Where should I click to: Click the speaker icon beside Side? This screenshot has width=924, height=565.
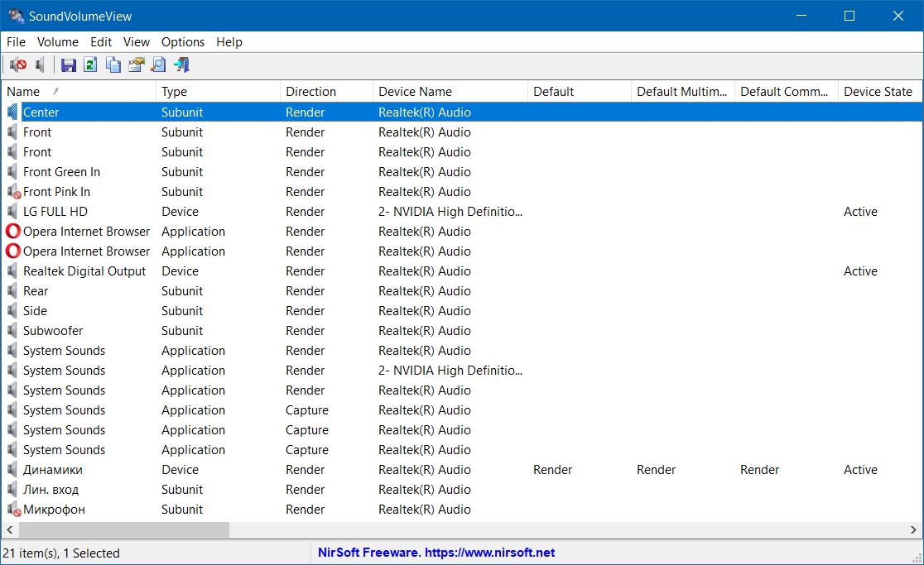pyautogui.click(x=12, y=311)
